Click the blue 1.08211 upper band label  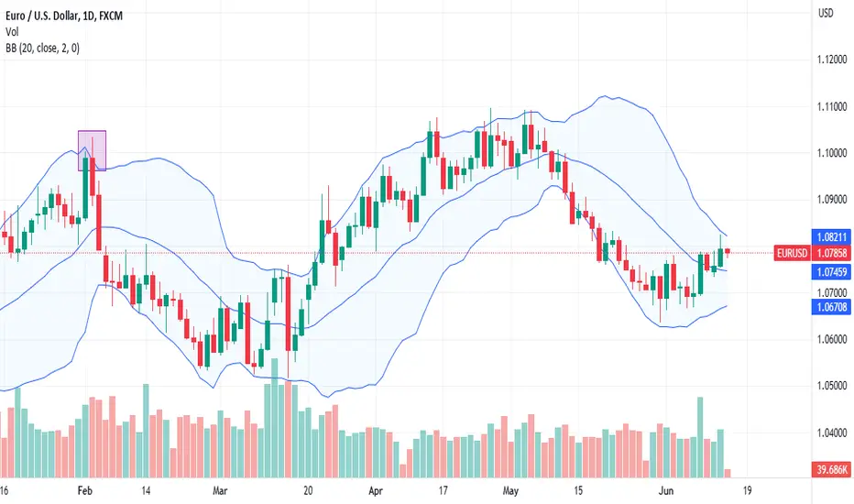pos(832,237)
